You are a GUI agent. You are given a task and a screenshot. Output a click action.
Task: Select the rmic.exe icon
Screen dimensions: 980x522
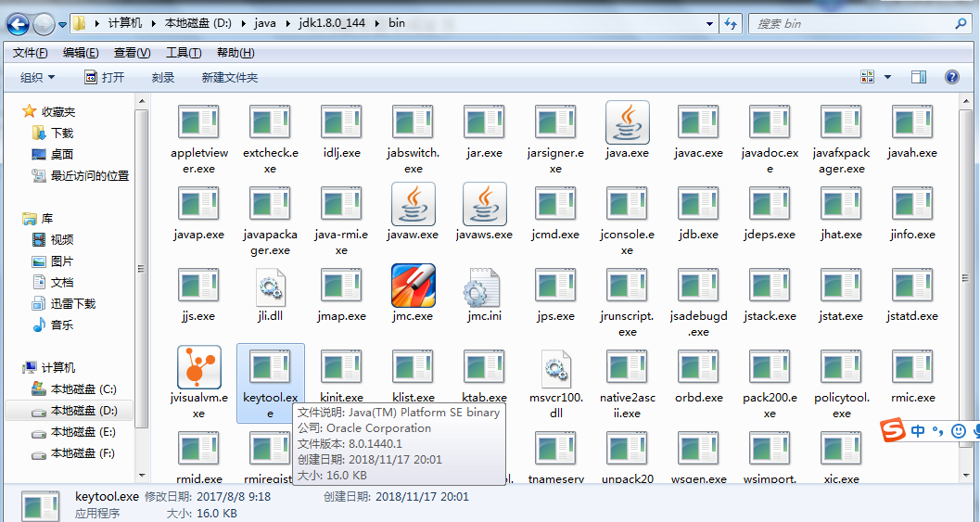[x=912, y=367]
